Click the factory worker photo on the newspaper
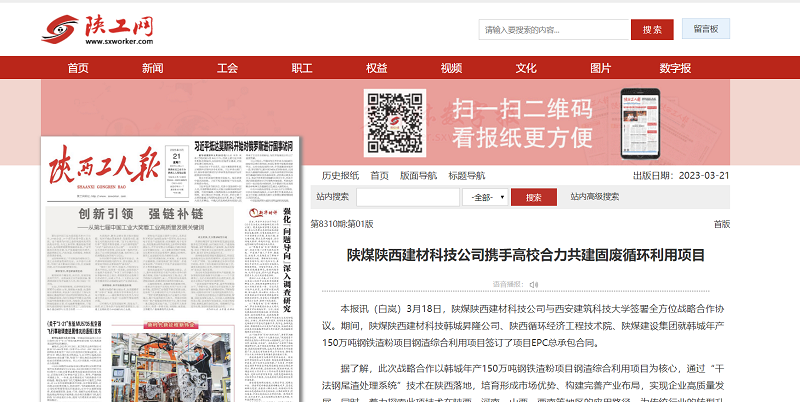Viewport: 800px width, 402px height. point(170,367)
